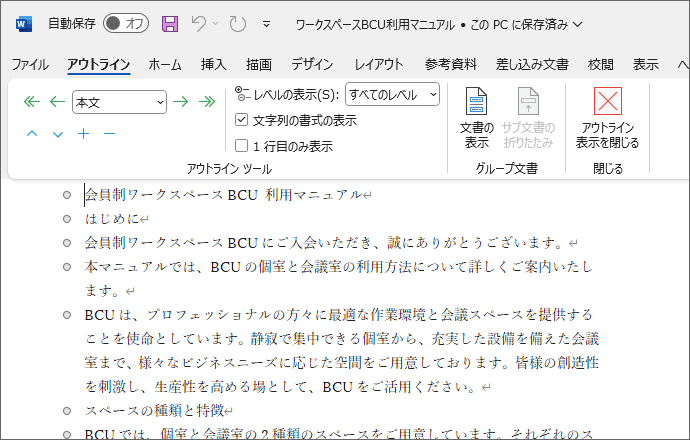Open the 差し込み文書 tab
This screenshot has height=440, width=690.
[532, 65]
